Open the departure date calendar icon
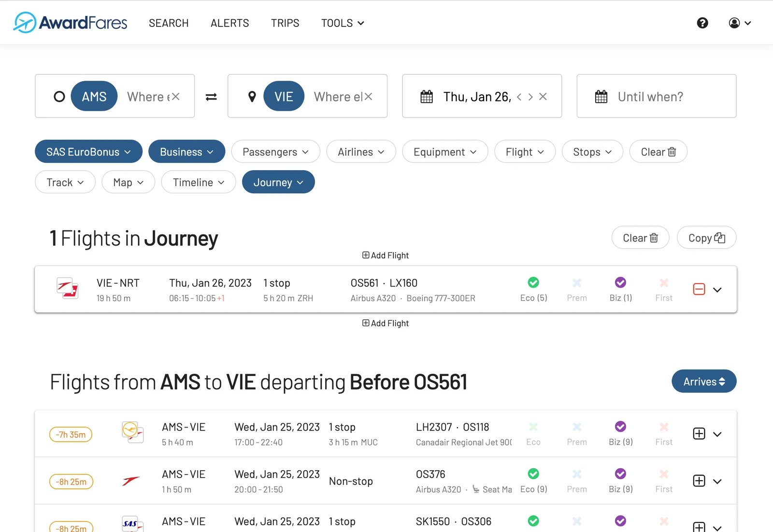Image resolution: width=773 pixels, height=532 pixels. 427,97
